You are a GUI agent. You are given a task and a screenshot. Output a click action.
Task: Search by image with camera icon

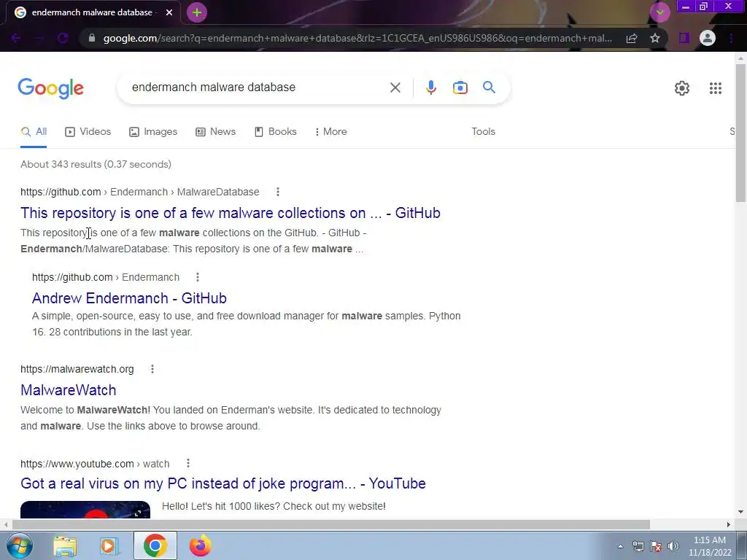click(x=460, y=87)
